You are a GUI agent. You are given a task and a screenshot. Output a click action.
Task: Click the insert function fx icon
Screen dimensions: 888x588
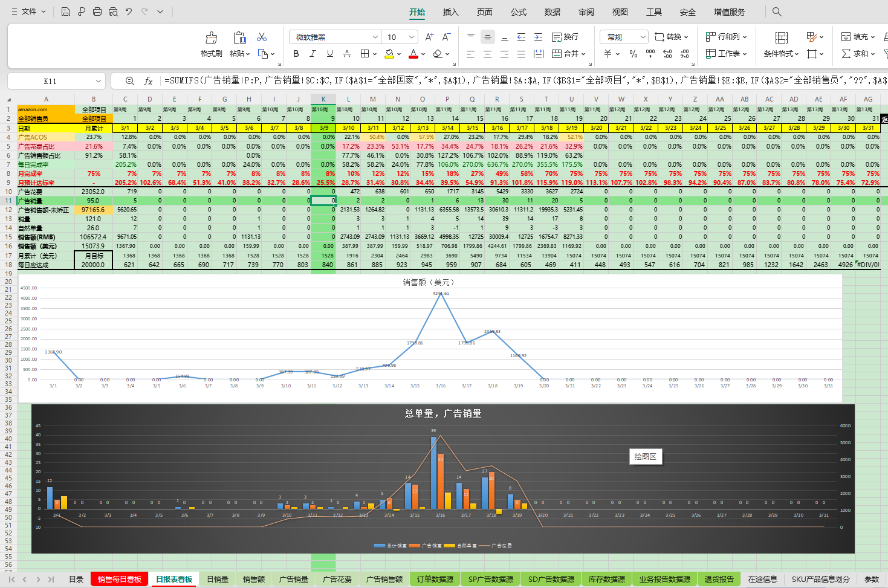(148, 81)
